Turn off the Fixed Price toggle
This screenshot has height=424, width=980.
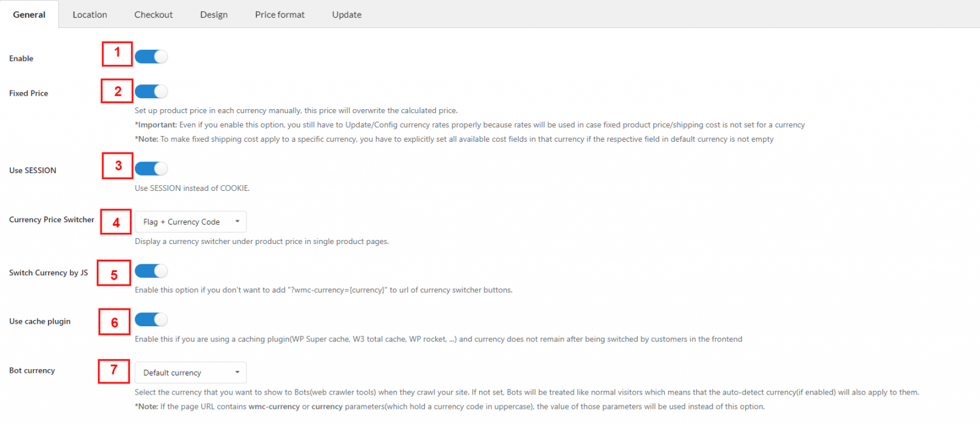click(x=151, y=92)
